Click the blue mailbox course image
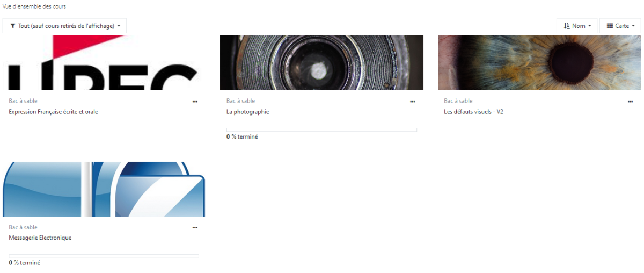Viewport: 644px width, 273px height. pos(104,189)
